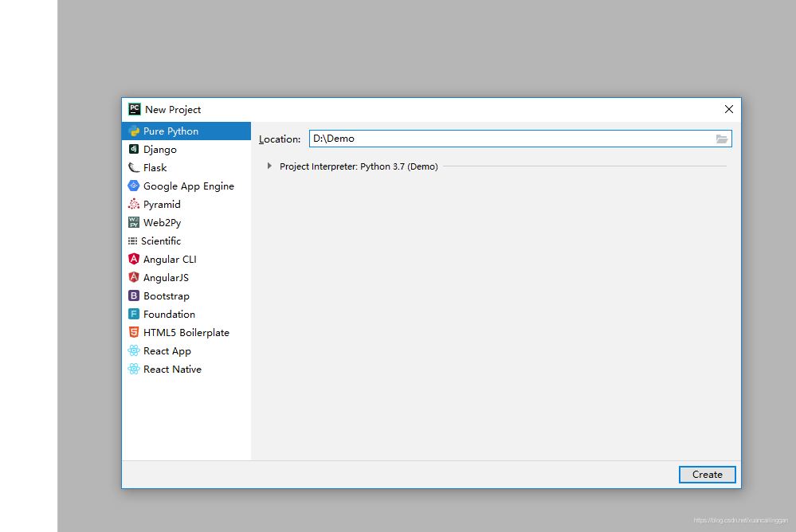Click the Scientific grid icon
Screen dimensions: 796x532
click(x=132, y=241)
